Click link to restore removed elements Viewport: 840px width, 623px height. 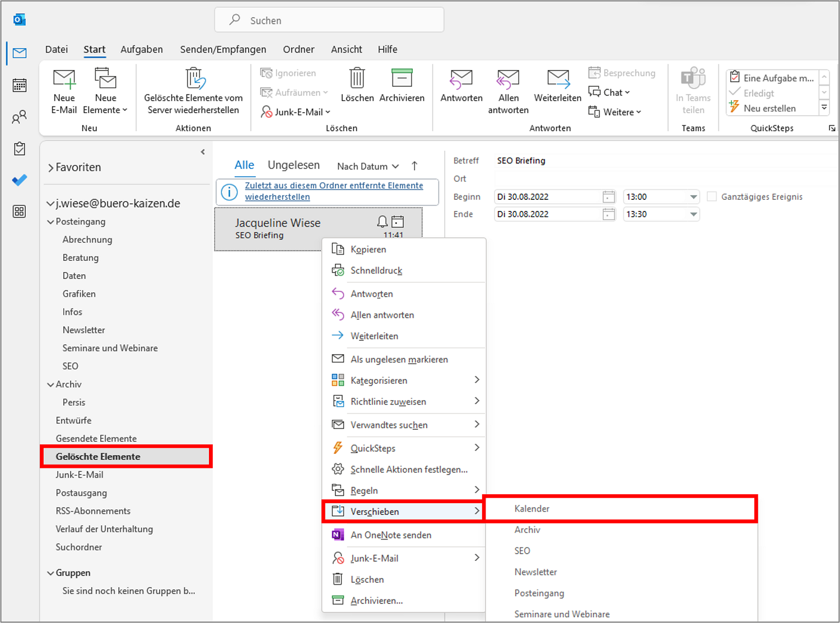(334, 191)
